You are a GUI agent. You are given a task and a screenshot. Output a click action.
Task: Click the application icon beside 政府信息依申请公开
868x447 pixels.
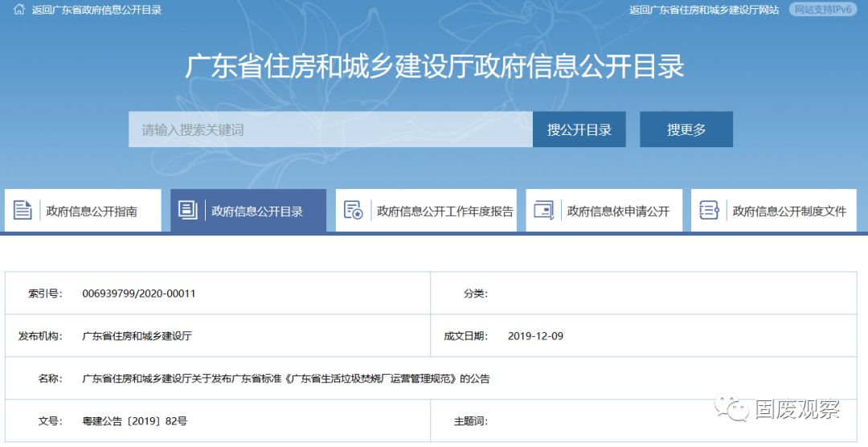point(543,211)
